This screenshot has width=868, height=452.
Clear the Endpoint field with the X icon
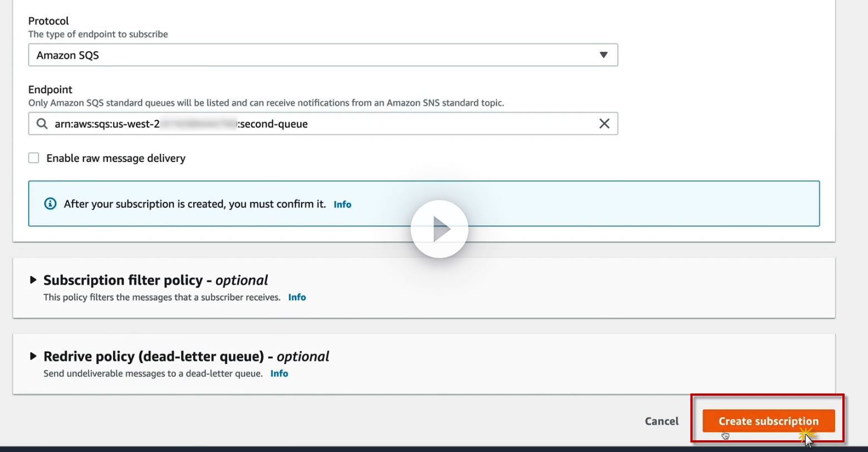click(604, 124)
